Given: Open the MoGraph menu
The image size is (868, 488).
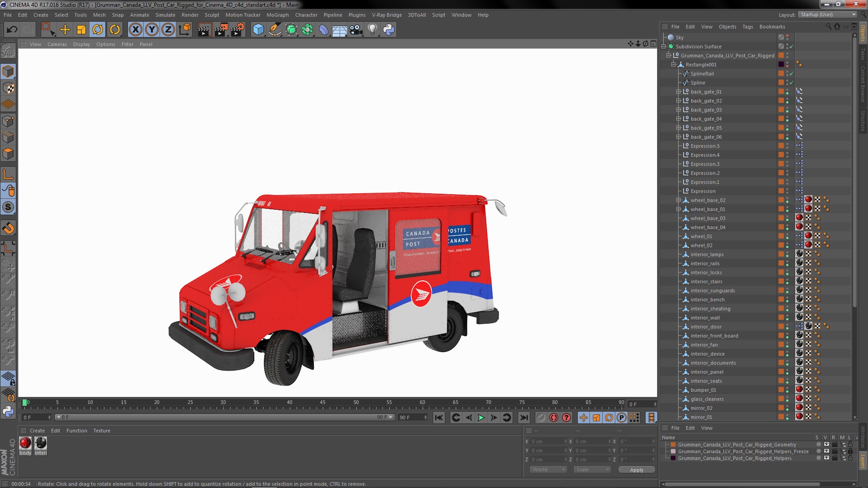Looking at the screenshot, I should pyautogui.click(x=277, y=15).
